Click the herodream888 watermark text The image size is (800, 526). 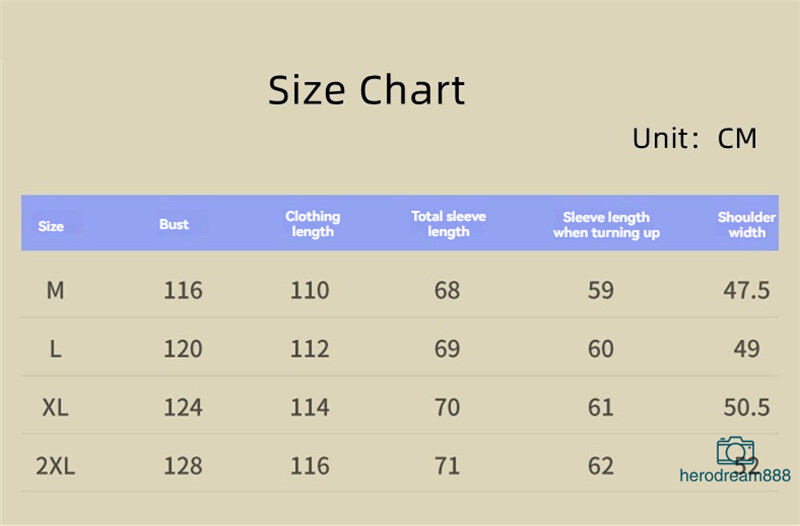[735, 475]
